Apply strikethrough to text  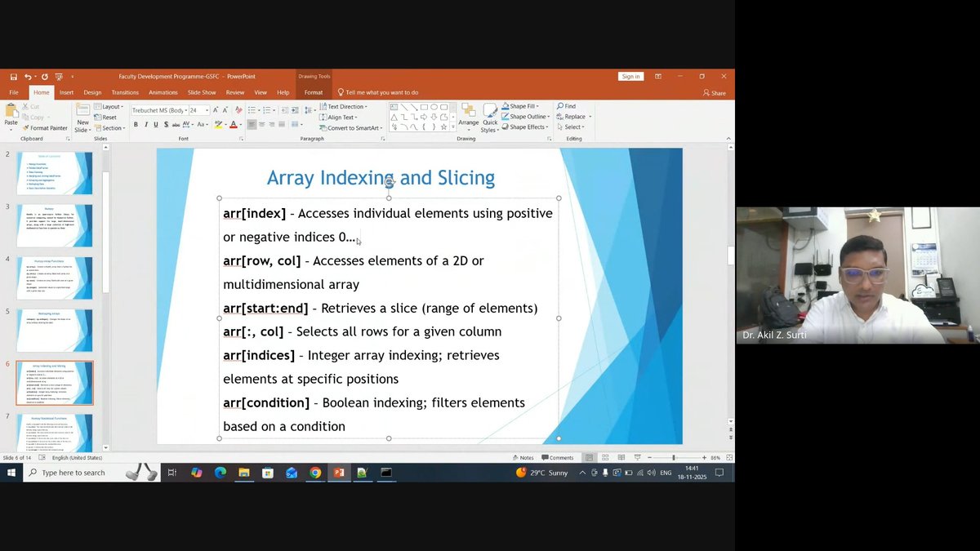click(x=176, y=125)
